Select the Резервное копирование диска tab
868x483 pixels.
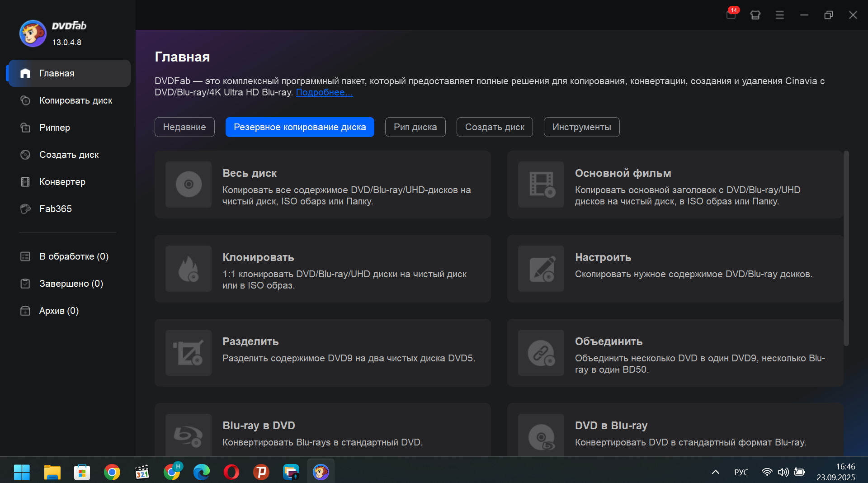pos(300,127)
